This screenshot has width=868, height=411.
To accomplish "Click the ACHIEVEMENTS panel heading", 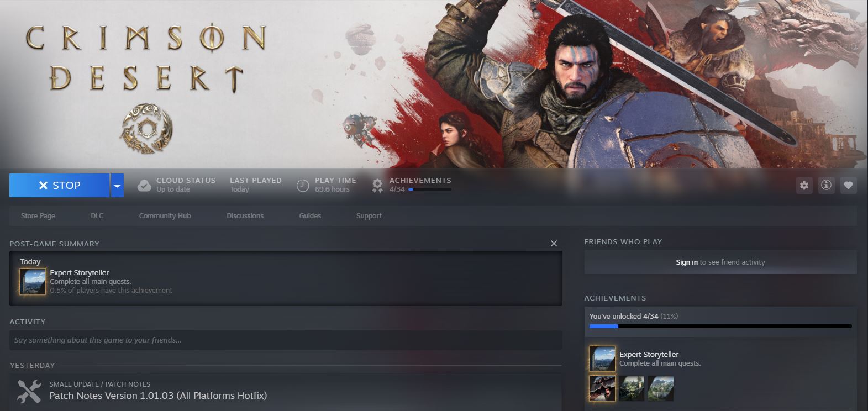I will click(x=615, y=298).
